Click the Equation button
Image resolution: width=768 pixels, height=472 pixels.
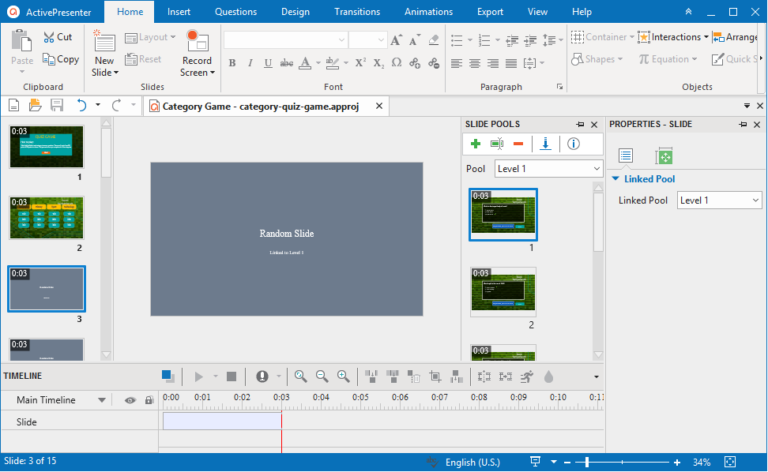click(668, 59)
